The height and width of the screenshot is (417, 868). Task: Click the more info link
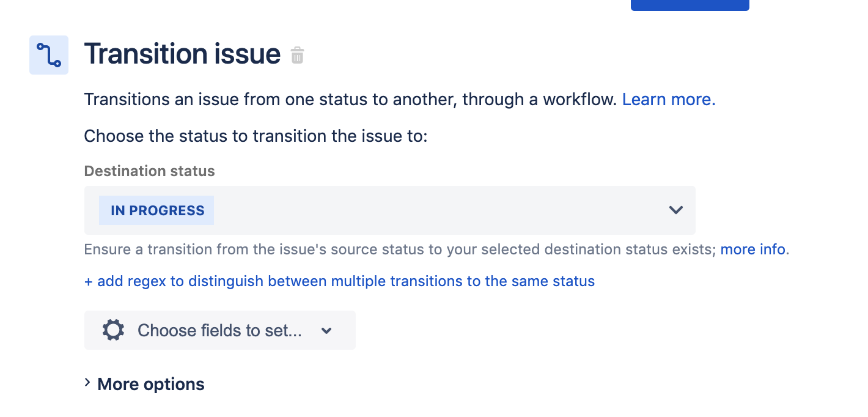point(753,249)
